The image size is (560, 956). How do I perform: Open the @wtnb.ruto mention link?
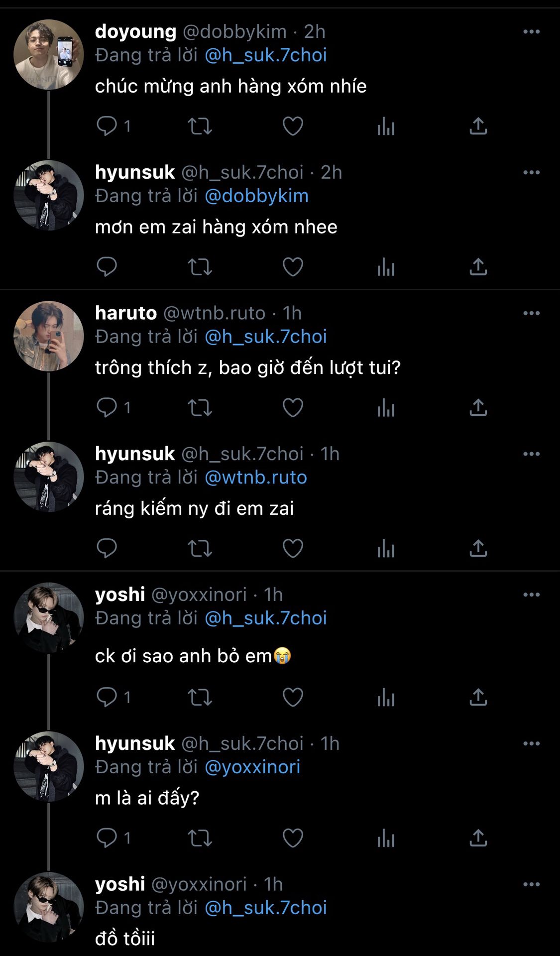255,478
